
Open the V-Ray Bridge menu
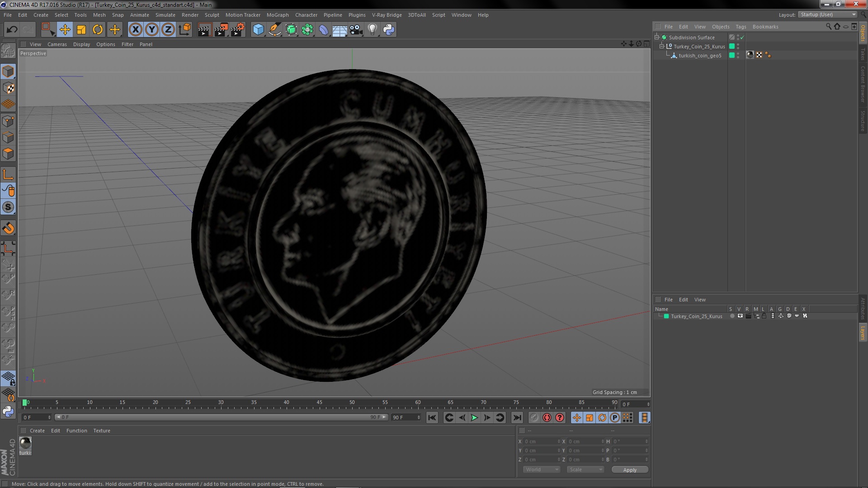coord(387,15)
